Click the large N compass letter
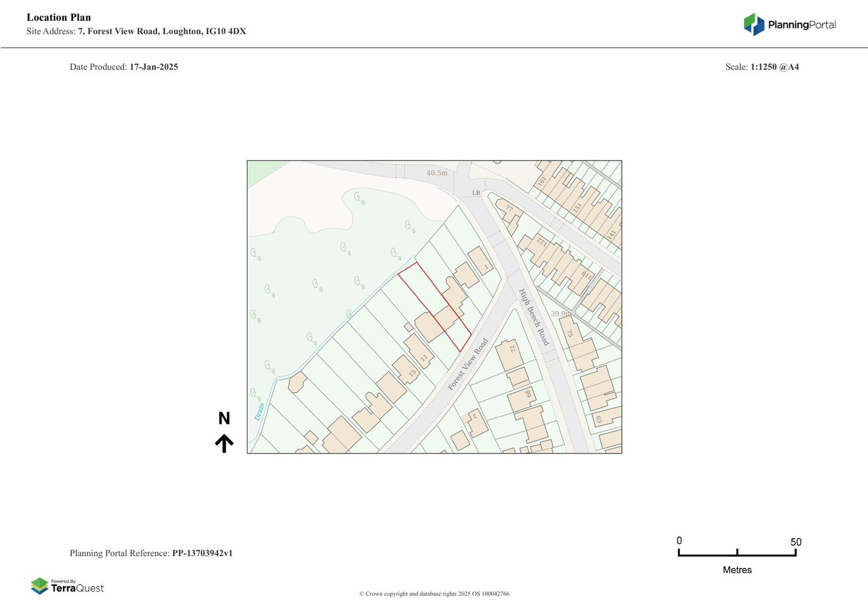The width and height of the screenshot is (868, 614). [x=224, y=418]
